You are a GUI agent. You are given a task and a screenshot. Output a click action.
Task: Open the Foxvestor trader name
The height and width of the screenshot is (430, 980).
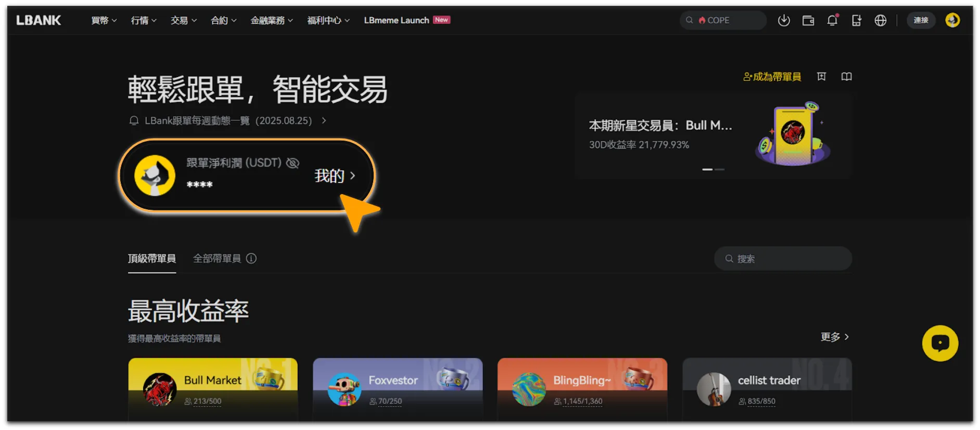pyautogui.click(x=393, y=381)
